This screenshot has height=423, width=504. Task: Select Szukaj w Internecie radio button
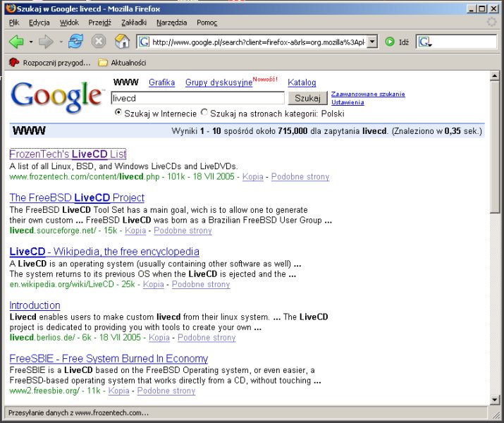[118, 113]
